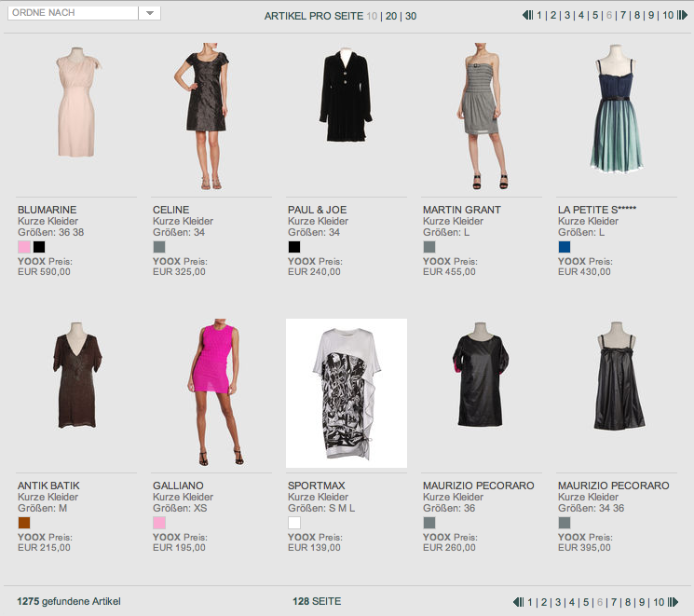Screen dimensions: 694x616
Task: Pick the pink swatch under Galliano
Action: click(159, 523)
